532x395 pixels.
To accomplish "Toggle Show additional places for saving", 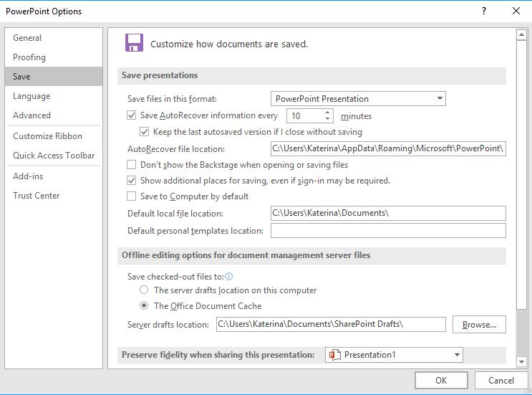I will tap(131, 181).
